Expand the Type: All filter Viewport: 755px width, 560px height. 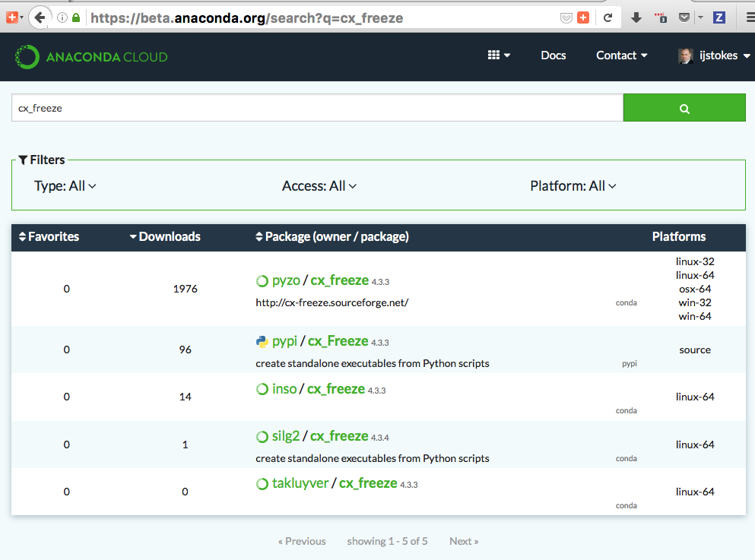(x=65, y=185)
